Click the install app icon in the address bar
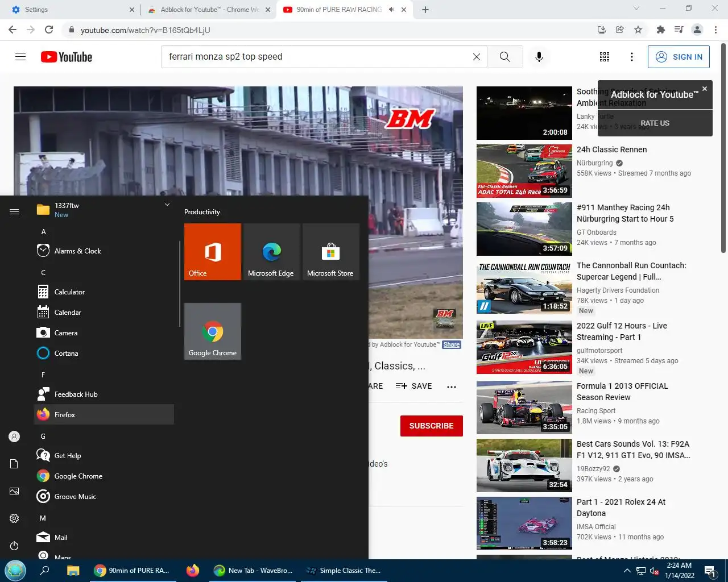Viewport: 728px width, 582px height. [x=602, y=30]
